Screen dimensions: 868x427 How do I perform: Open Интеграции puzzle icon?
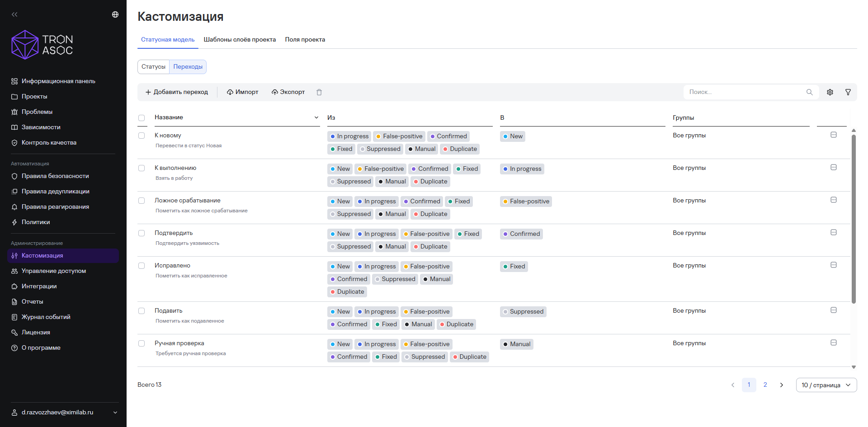click(x=14, y=286)
